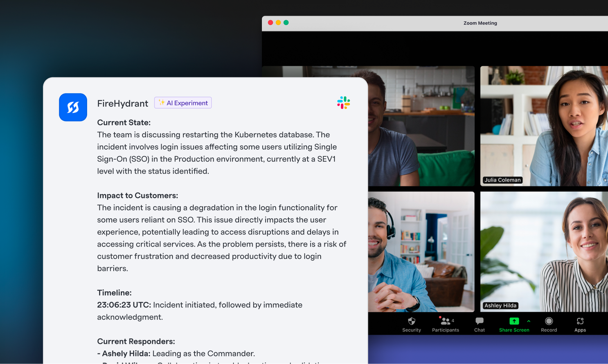Click the green Share Screen button
This screenshot has height=364, width=608.
coord(514,325)
